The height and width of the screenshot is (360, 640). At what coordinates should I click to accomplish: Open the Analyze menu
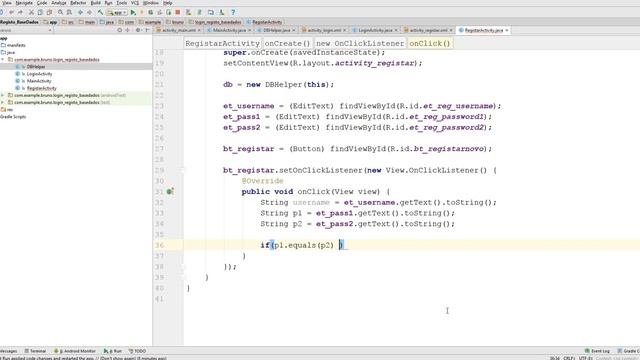(x=59, y=3)
